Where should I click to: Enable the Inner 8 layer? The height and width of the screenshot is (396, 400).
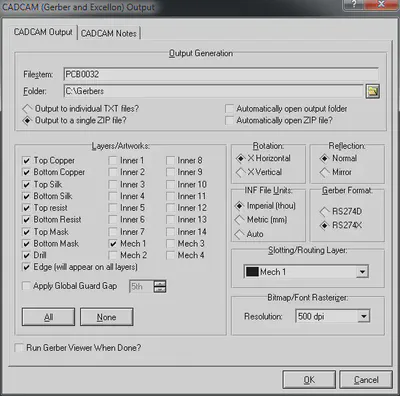coord(170,161)
